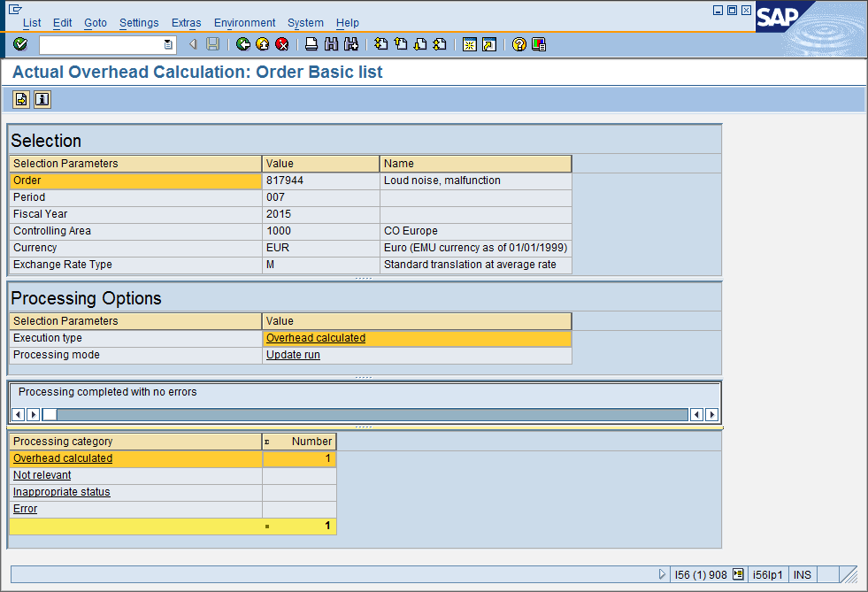868x592 pixels.
Task: Open the menu icon at top-left corner
Action: click(16, 9)
